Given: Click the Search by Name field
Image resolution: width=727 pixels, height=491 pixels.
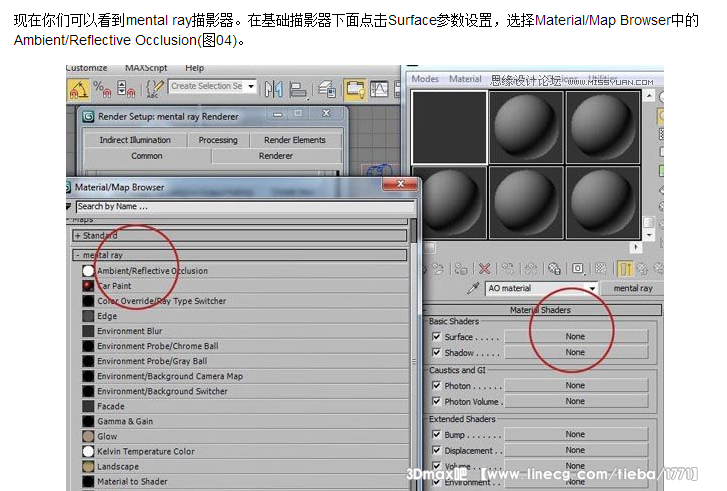Looking at the screenshot, I should 245,206.
